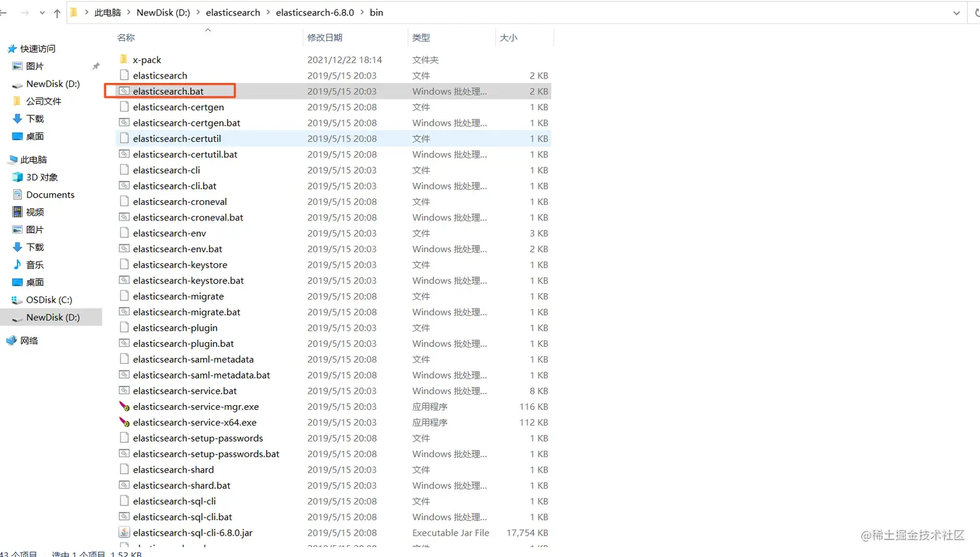The image size is (980, 557).
Task: Open 公司文件 folder in sidebar
Action: [43, 101]
